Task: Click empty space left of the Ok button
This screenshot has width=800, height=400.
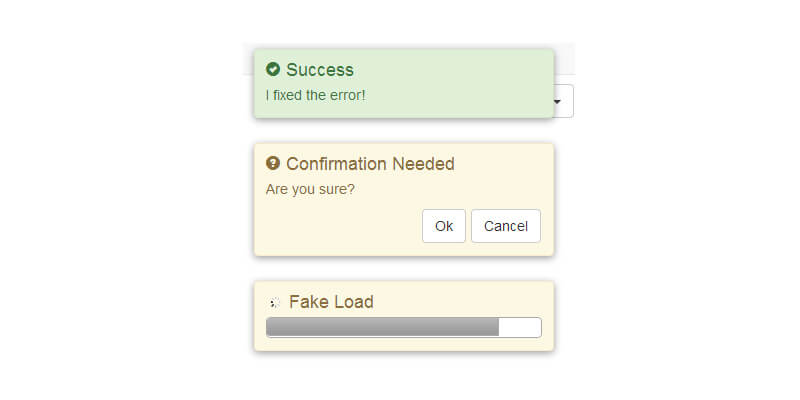Action: tap(340, 226)
